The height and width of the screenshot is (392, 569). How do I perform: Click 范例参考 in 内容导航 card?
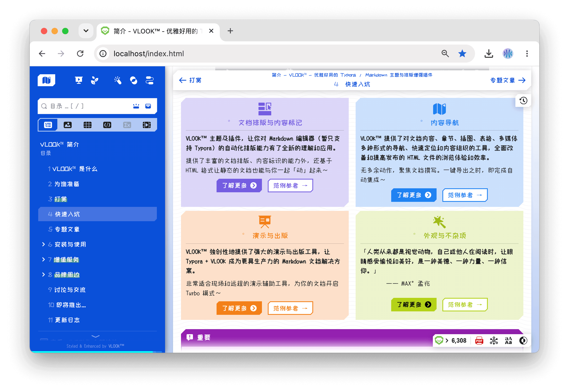[465, 195]
